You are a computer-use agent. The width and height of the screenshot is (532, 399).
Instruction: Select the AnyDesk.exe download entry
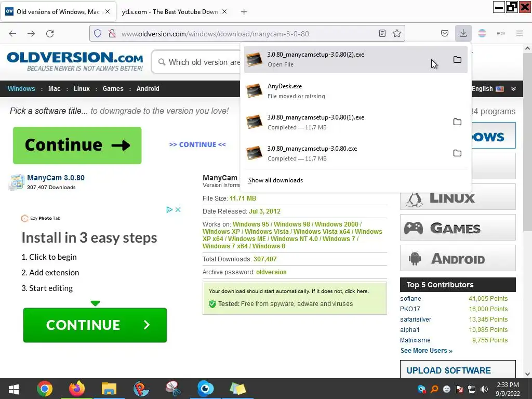coord(355,91)
